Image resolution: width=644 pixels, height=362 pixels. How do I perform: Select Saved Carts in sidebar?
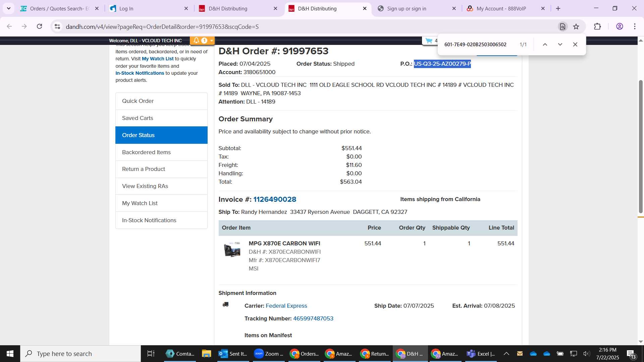pyautogui.click(x=161, y=118)
